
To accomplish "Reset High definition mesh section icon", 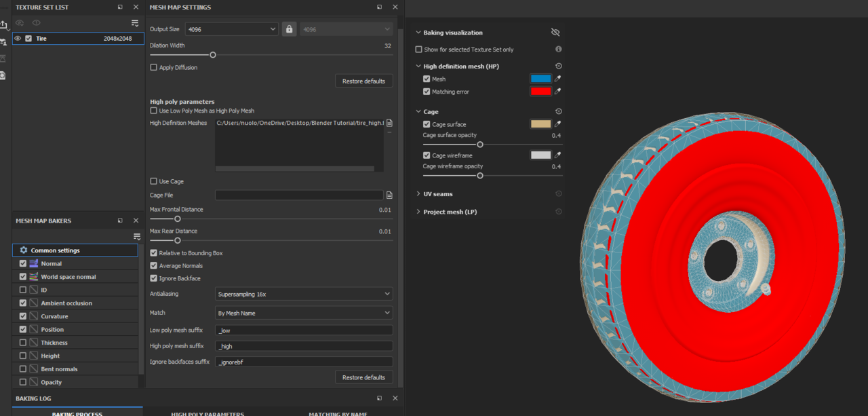I will pos(558,67).
